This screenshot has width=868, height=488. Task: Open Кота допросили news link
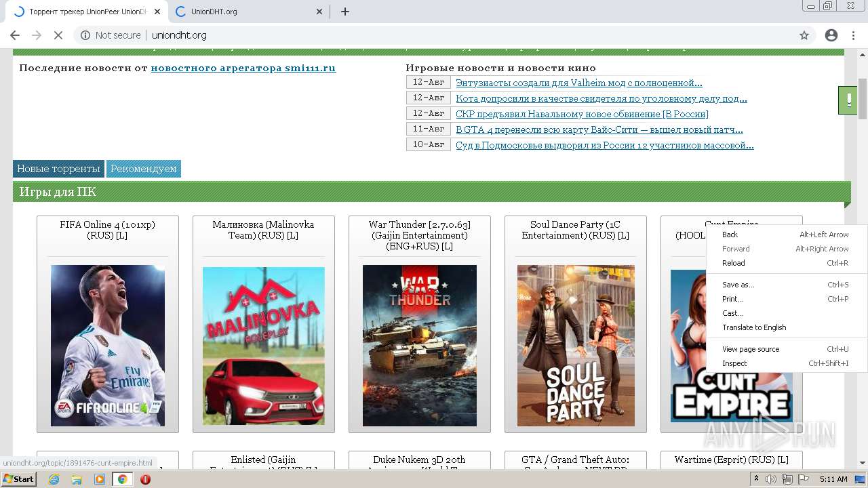[601, 98]
